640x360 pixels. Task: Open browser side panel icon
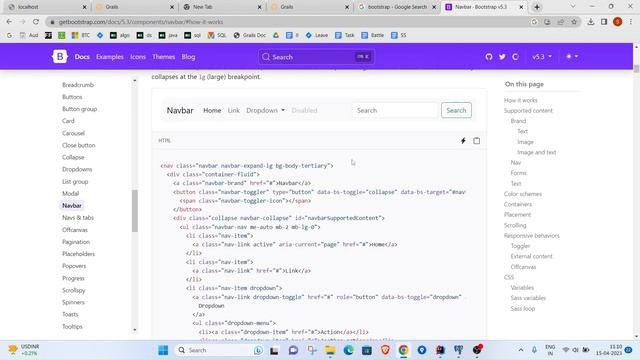(604, 22)
